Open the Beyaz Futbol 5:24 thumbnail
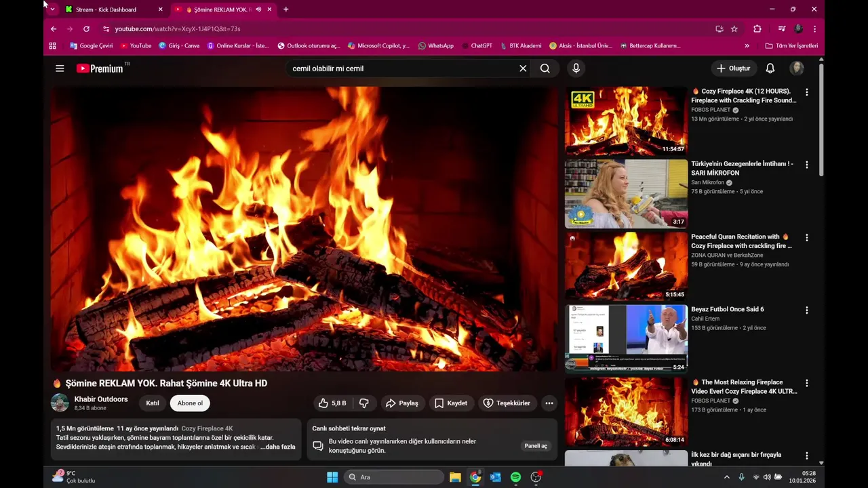The image size is (868, 488). [x=626, y=340]
